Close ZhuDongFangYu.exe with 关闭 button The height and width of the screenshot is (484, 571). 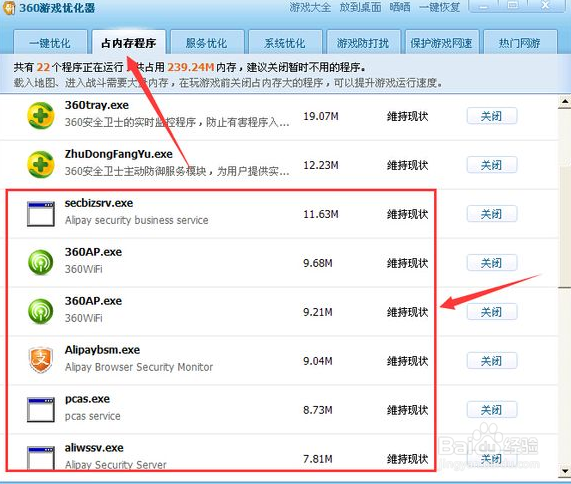pos(492,165)
